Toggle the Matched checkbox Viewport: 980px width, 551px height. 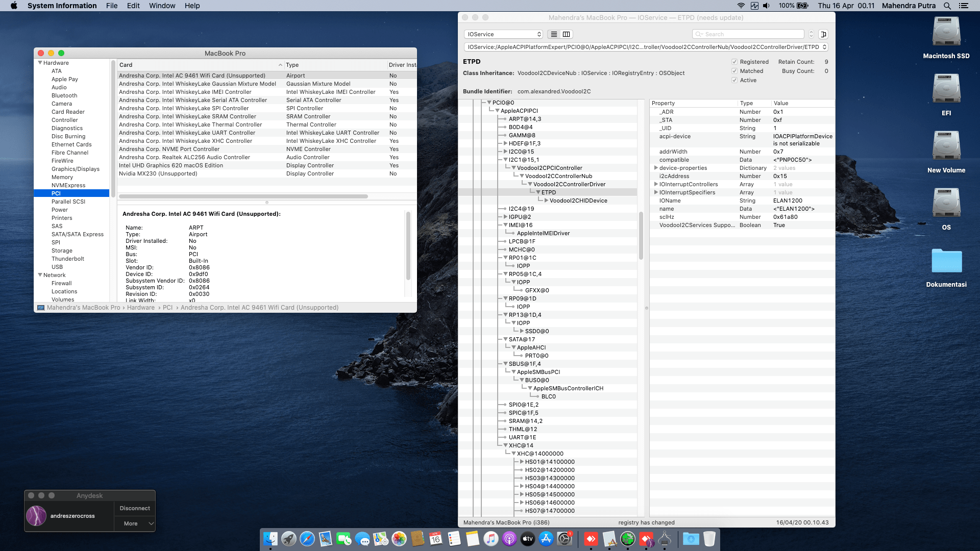(734, 71)
